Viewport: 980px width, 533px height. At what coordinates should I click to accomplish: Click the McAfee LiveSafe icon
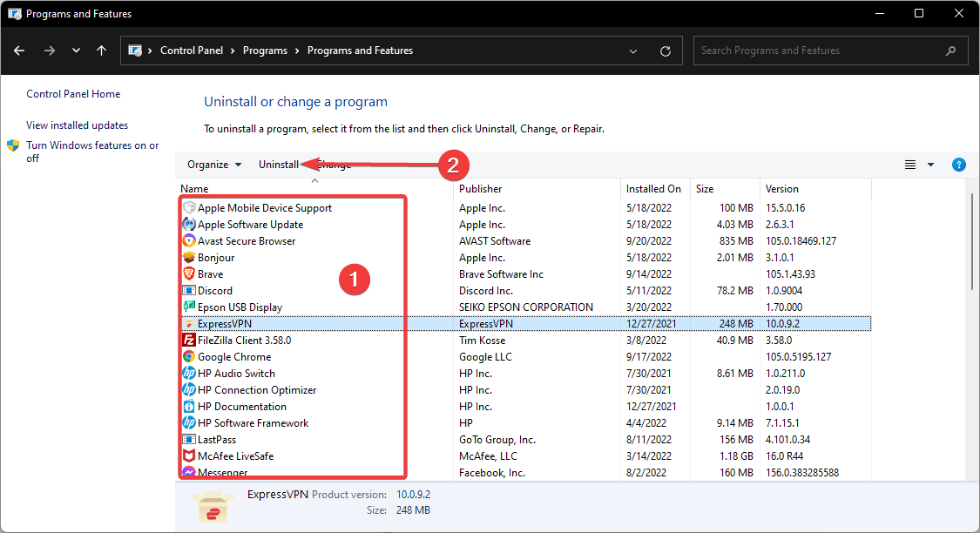(x=189, y=456)
